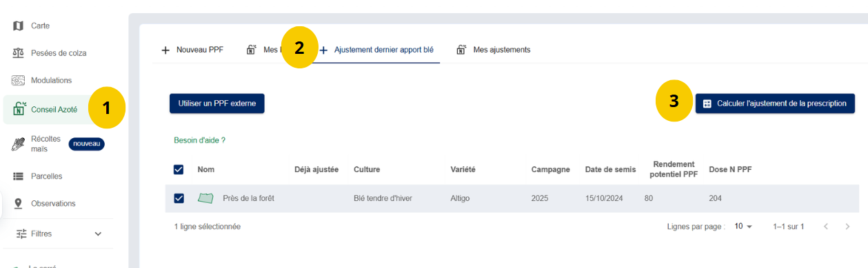Image resolution: width=868 pixels, height=268 pixels.
Task: Open the Lignes par page dropdown
Action: 743,227
